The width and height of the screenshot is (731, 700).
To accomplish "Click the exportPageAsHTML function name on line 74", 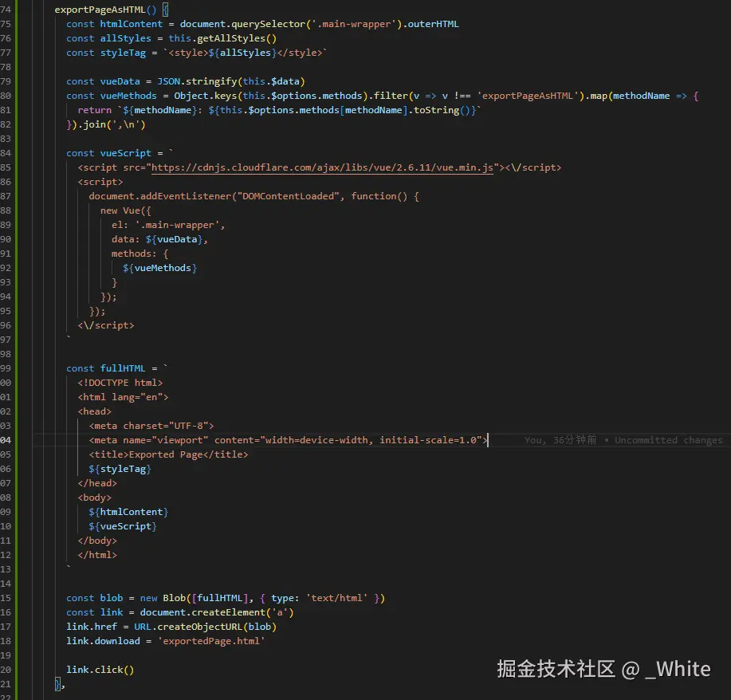I will (104, 9).
